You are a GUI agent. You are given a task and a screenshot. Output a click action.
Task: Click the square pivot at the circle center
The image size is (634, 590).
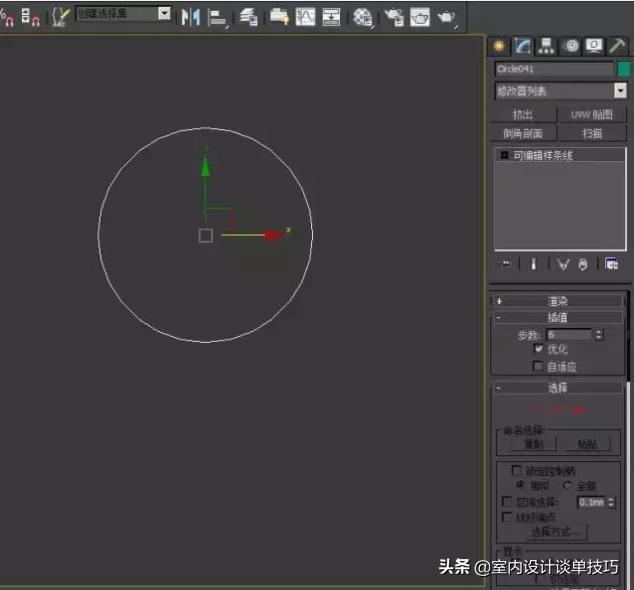point(206,235)
